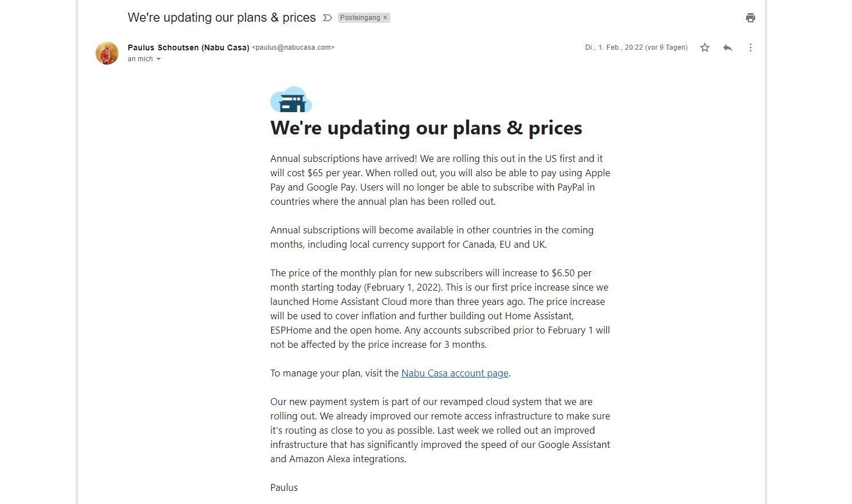Toggle the importance marker beside the subject
The height and width of the screenshot is (504, 852).
tap(327, 18)
